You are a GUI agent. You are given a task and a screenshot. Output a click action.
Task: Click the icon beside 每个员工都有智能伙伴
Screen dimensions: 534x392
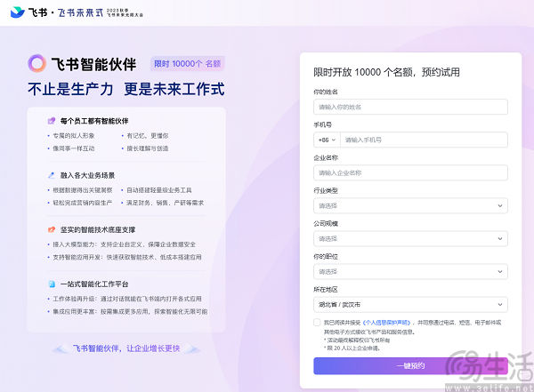pyautogui.click(x=52, y=121)
